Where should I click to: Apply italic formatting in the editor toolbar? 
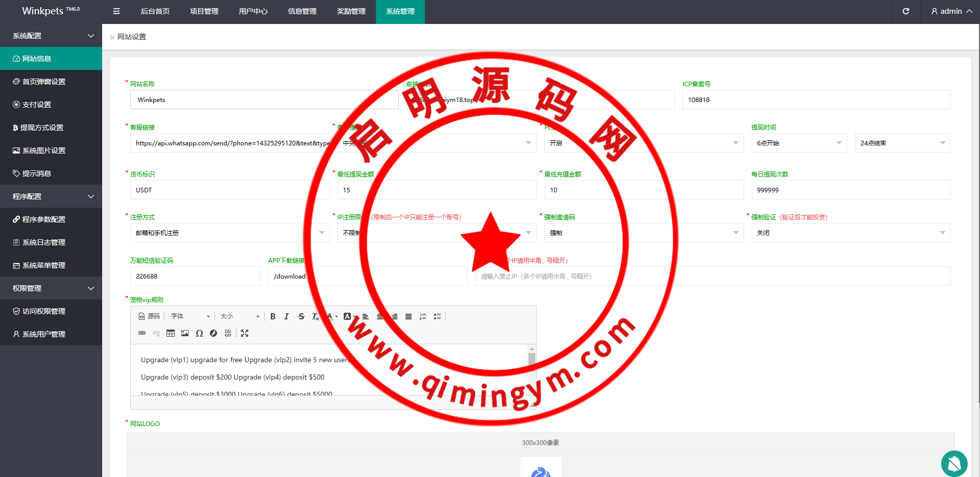(286, 316)
